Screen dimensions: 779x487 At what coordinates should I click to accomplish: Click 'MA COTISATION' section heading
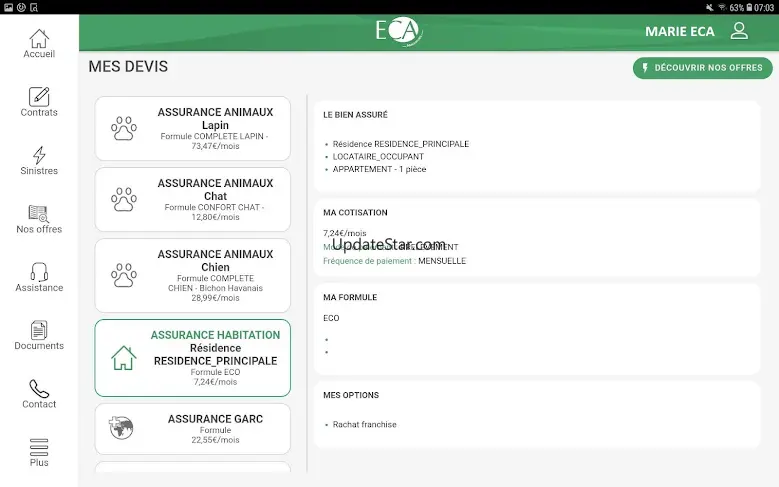click(x=355, y=213)
